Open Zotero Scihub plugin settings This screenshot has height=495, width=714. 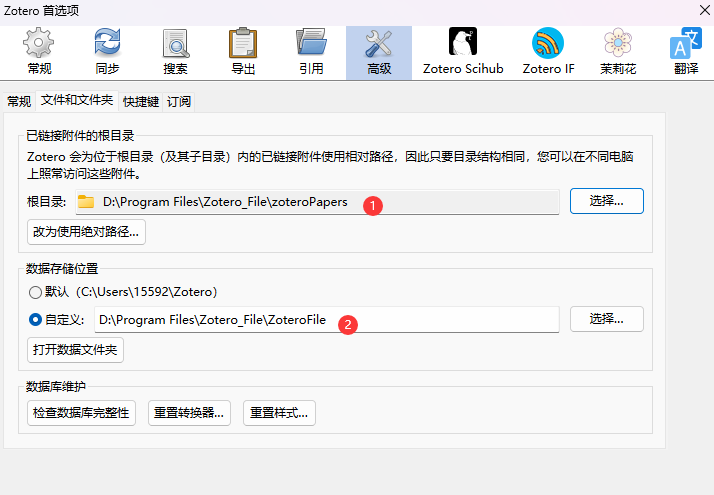point(463,52)
